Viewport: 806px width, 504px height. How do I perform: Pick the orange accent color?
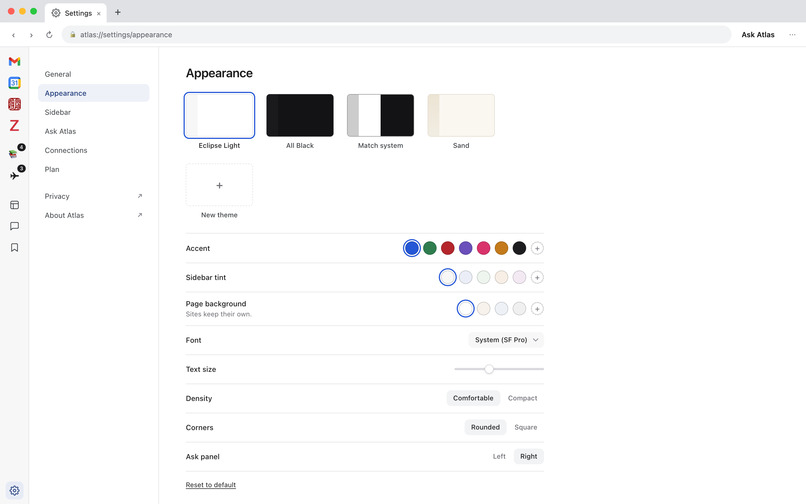pos(501,248)
